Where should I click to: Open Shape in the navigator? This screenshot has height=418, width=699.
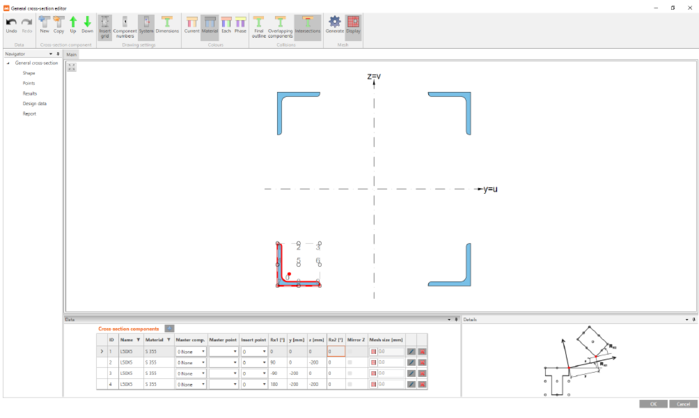point(29,73)
